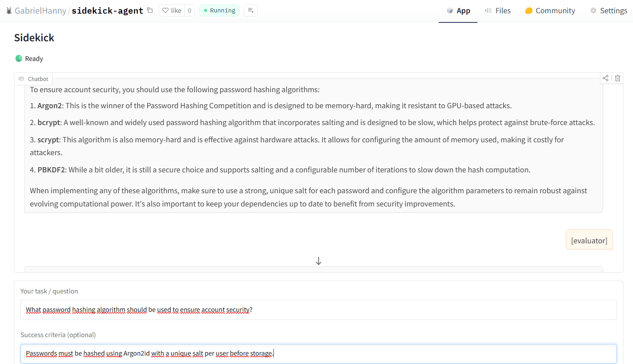Focus the Your task / question field
The image size is (633, 364).
[x=318, y=310]
